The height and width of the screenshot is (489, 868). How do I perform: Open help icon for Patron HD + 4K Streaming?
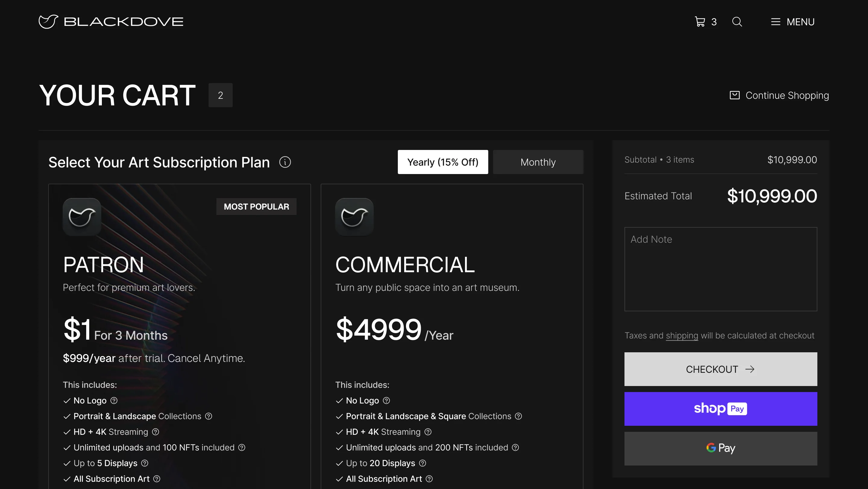[155, 432]
